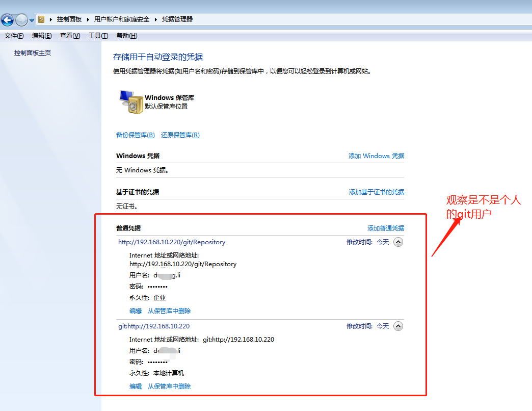
Task: Click 添加基于证书的凭据 link
Action: pyautogui.click(x=377, y=192)
